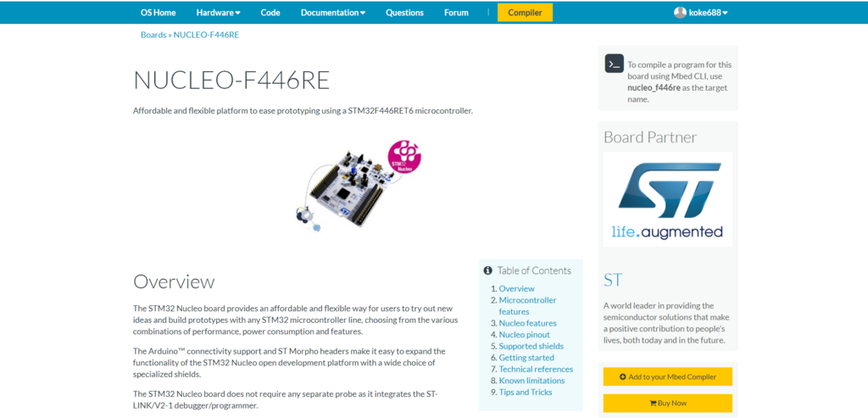Jump to Getting started section

[x=526, y=358]
